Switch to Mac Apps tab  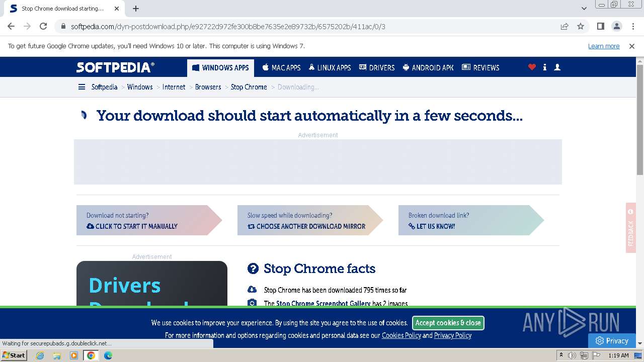(x=281, y=67)
